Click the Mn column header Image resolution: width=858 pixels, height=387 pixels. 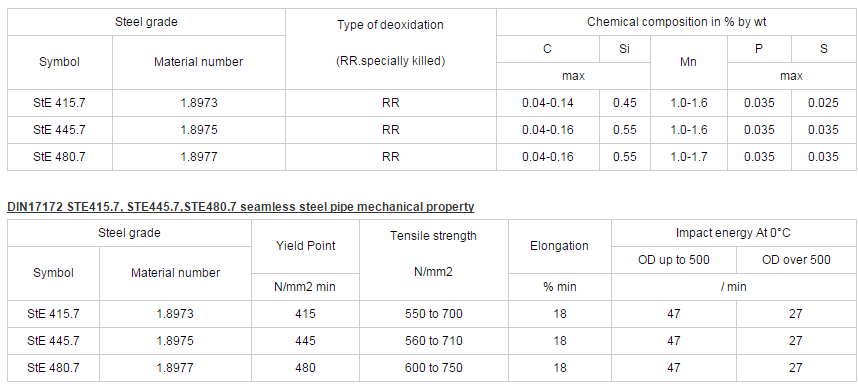coord(688,62)
